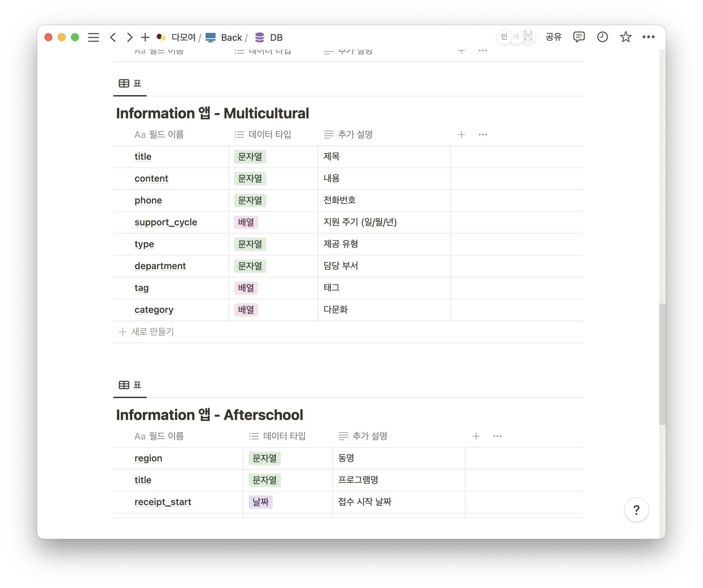This screenshot has width=703, height=588.
Task: Click the Information 앱 - Multicultural title
Action: [x=212, y=113]
